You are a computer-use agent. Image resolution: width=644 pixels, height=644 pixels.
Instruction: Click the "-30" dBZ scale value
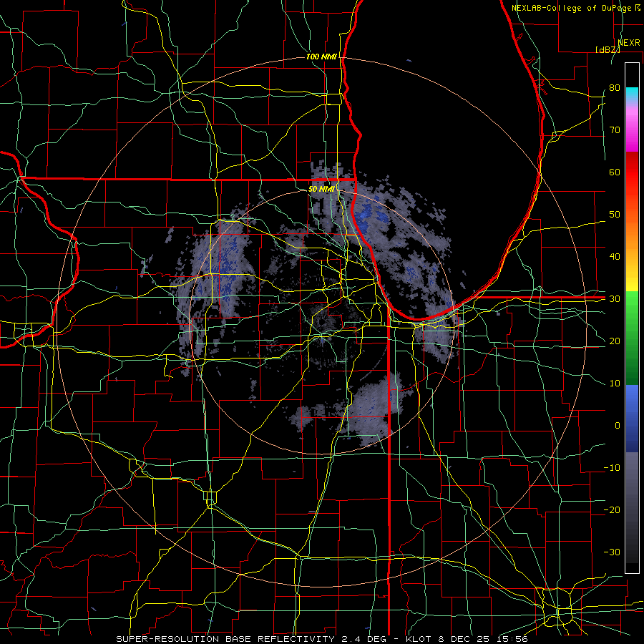pyautogui.click(x=612, y=552)
